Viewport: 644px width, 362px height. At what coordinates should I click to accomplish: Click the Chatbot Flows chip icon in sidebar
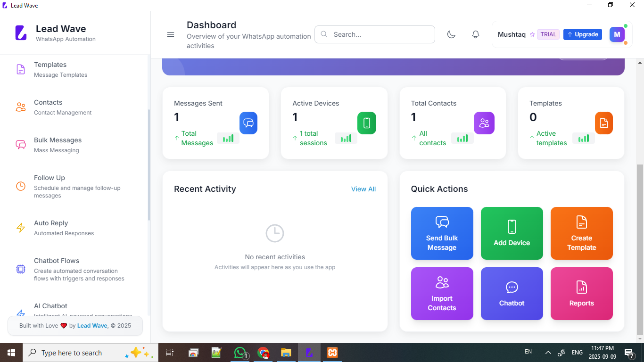tap(21, 269)
